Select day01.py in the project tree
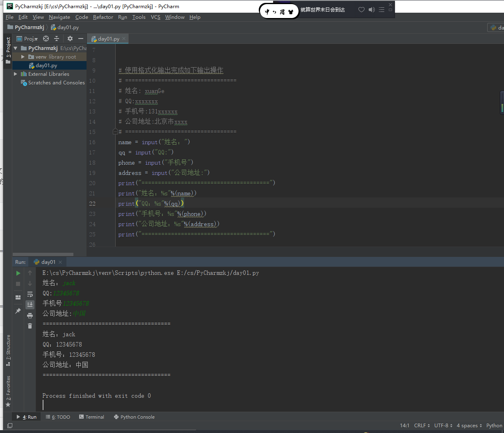Screen dimensions: 504x433 [x=46, y=66]
